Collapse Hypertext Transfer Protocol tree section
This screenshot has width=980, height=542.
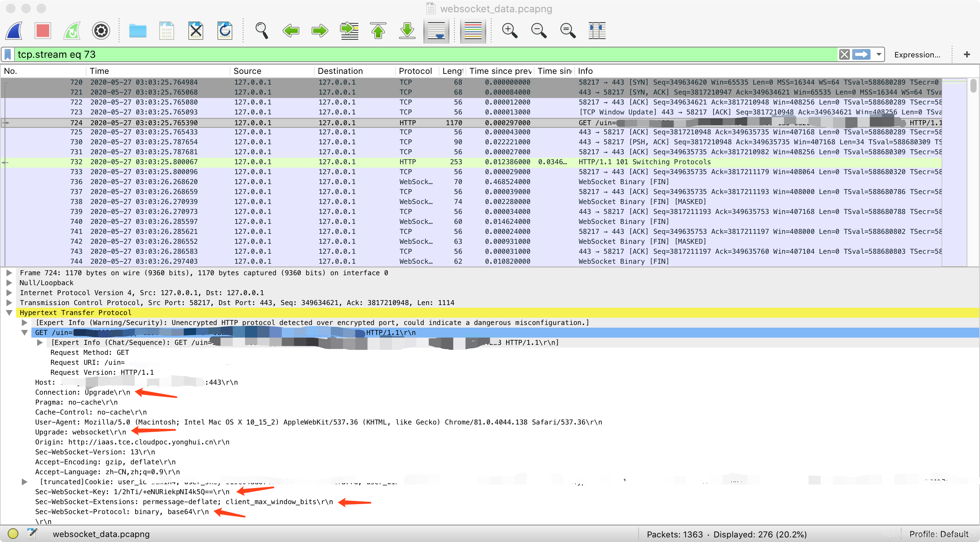coord(9,313)
